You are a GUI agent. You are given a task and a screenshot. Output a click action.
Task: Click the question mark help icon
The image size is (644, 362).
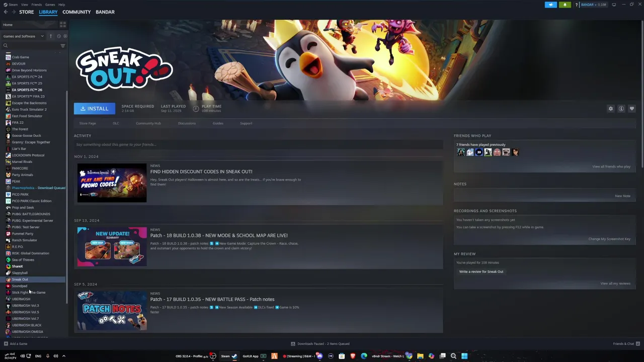[x=576, y=5]
